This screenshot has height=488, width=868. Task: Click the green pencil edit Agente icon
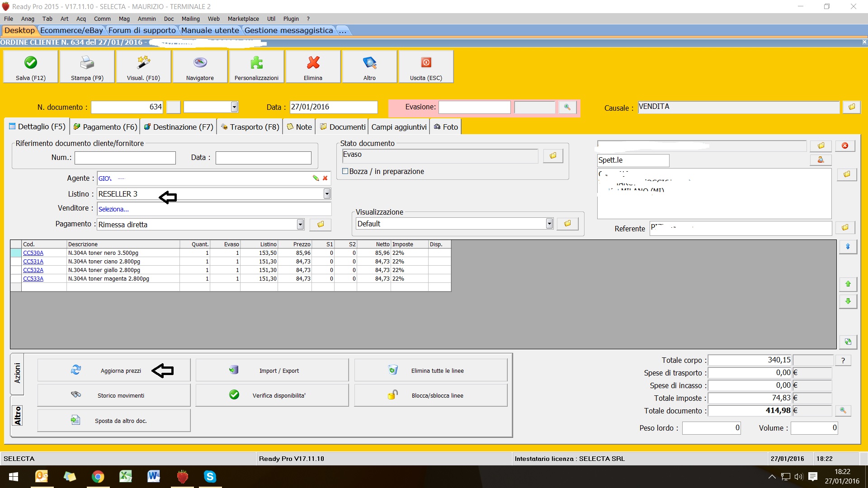[x=316, y=178]
